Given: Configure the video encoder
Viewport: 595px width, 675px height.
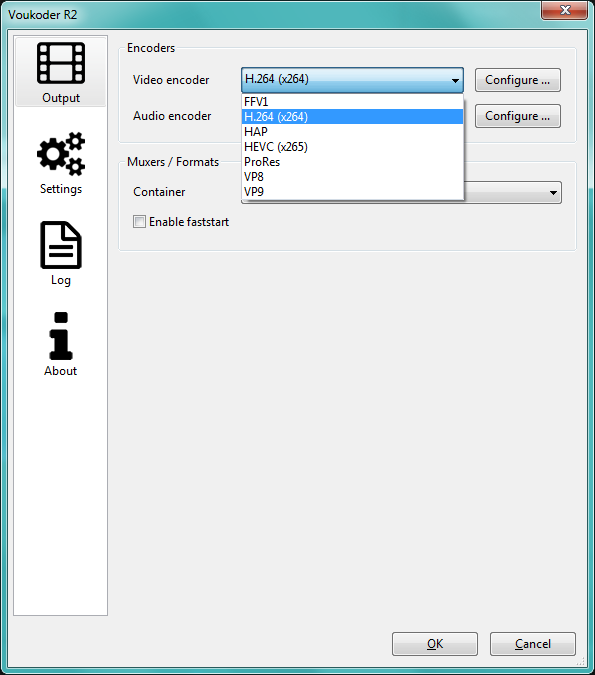Looking at the screenshot, I should point(518,80).
